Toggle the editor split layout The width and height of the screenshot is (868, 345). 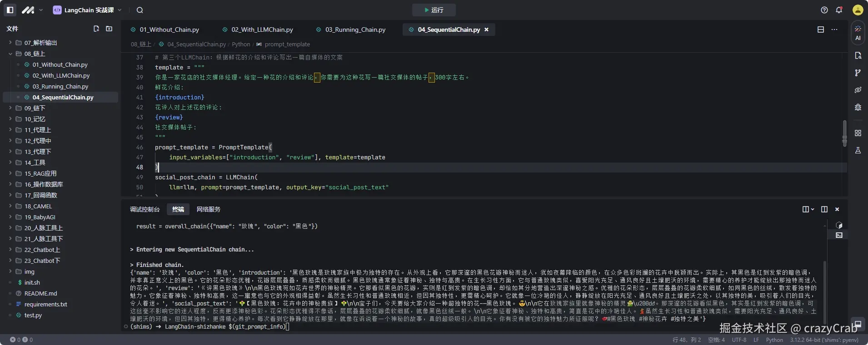(820, 30)
